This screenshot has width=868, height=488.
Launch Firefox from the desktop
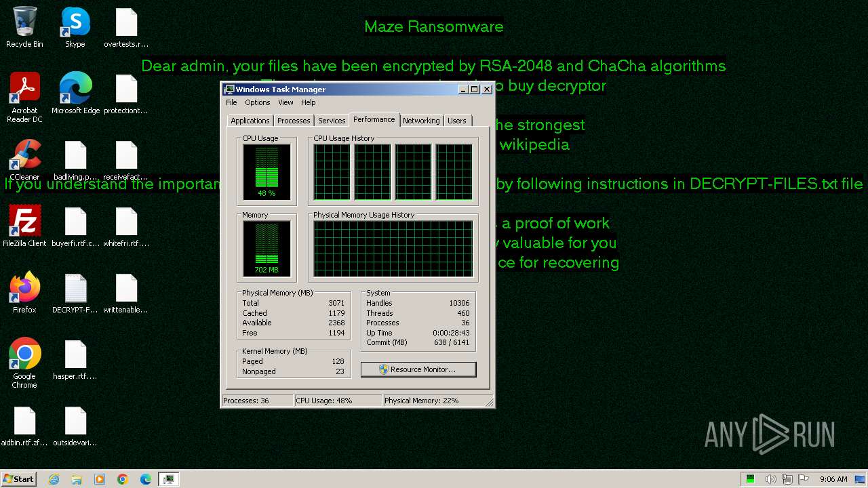24,293
